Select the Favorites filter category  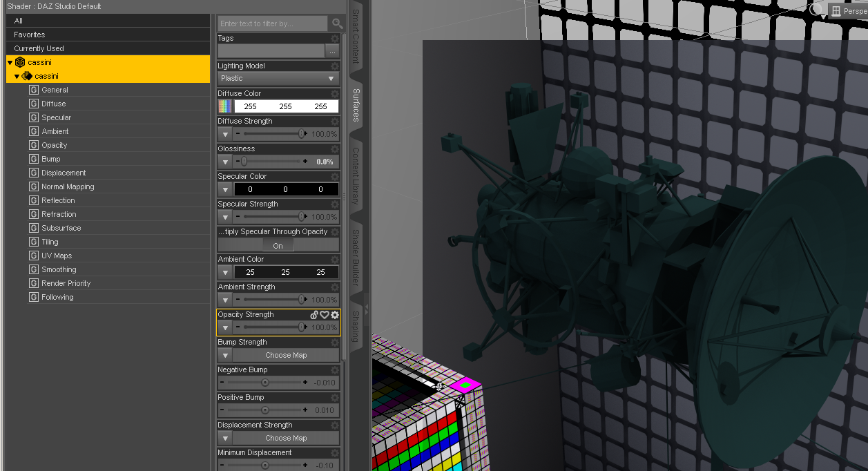108,35
